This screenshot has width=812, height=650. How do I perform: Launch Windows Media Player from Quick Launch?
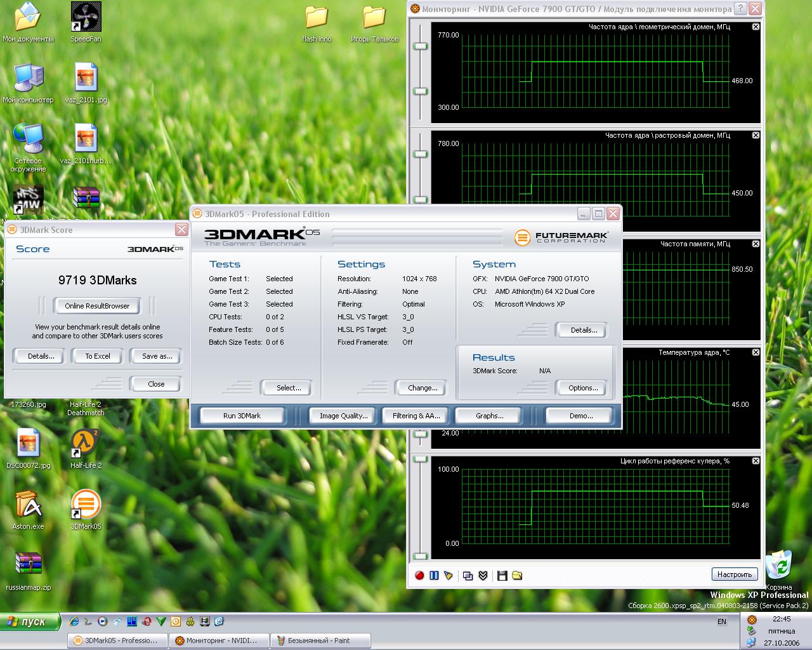tap(102, 621)
